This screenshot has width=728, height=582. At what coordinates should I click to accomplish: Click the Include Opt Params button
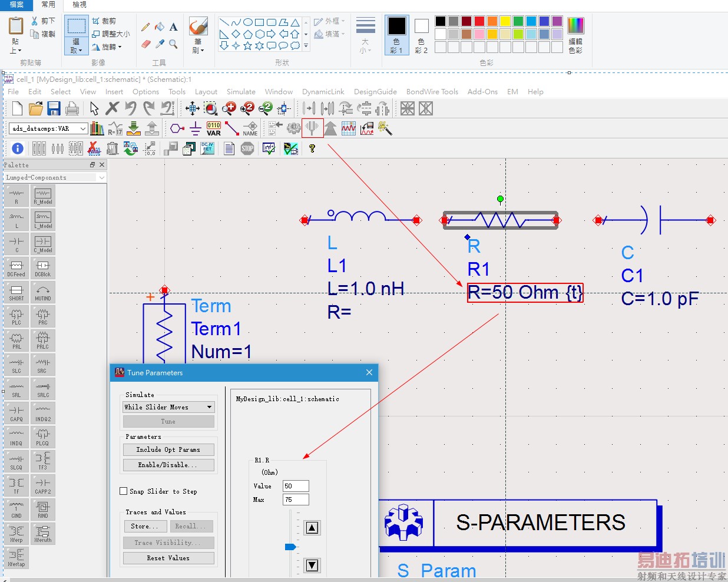[x=168, y=449]
